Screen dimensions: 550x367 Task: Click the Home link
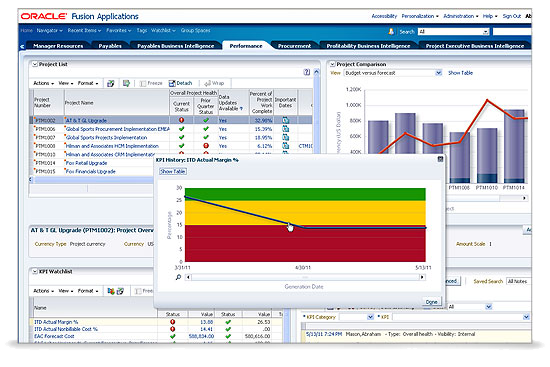pyautogui.click(x=26, y=31)
